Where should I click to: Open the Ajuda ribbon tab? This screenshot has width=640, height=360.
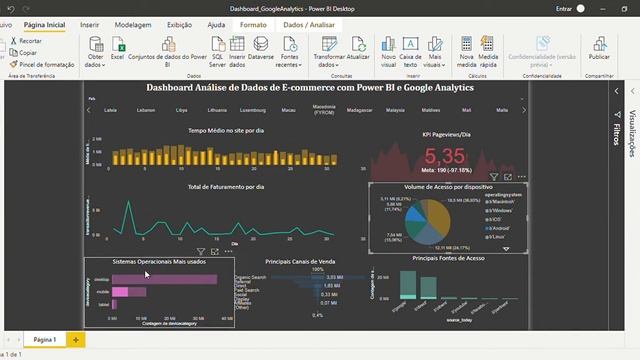coord(216,25)
